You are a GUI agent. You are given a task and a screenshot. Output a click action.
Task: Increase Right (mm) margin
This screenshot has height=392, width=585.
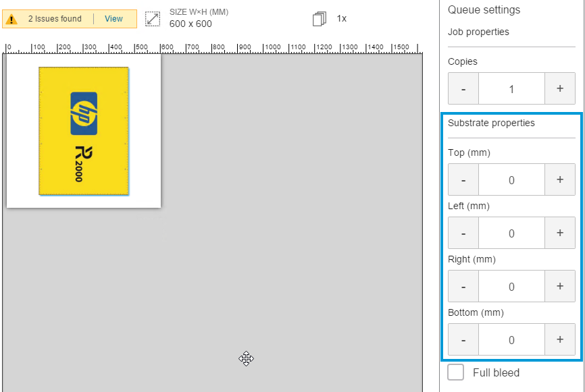pyautogui.click(x=559, y=286)
